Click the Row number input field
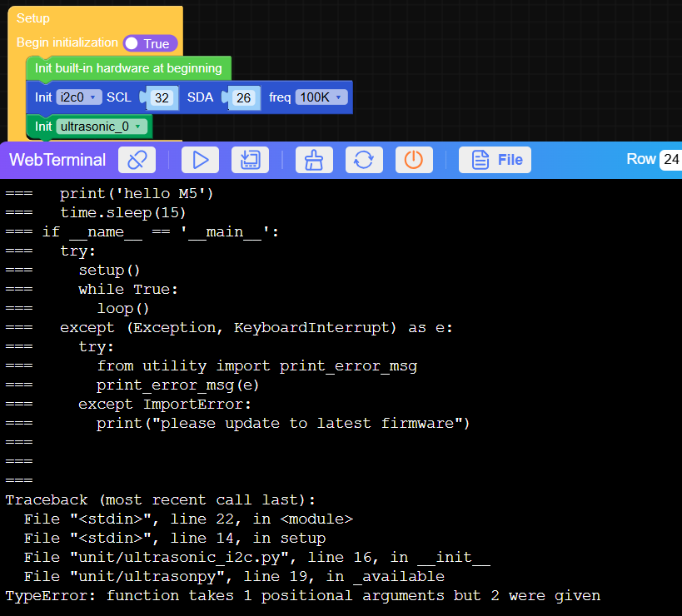The height and width of the screenshot is (616, 682). [670, 159]
